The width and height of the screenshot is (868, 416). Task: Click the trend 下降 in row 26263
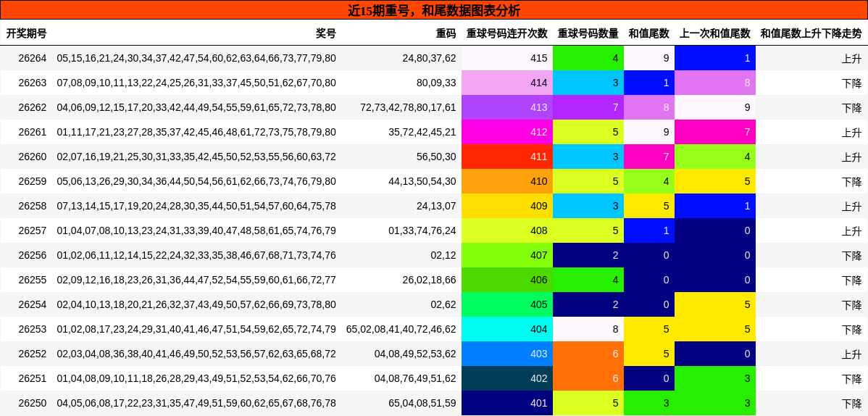point(852,83)
